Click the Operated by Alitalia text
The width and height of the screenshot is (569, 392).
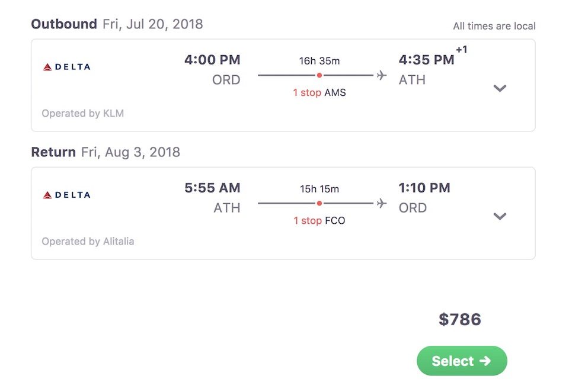pyautogui.click(x=88, y=242)
